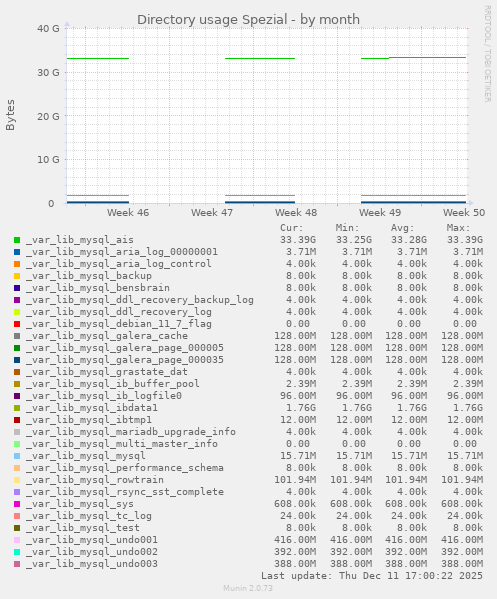Click the Max: column header
Image resolution: width=497 pixels, height=599 pixels.
(x=458, y=228)
